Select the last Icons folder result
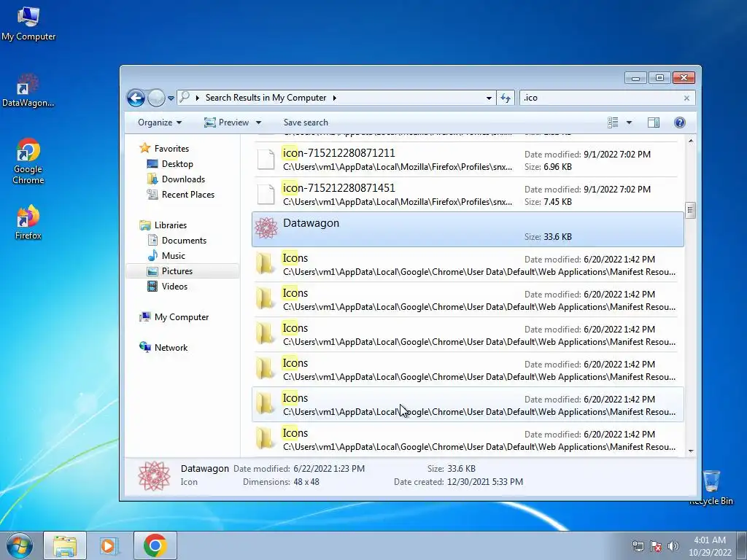This screenshot has height=560, width=747. coord(468,440)
